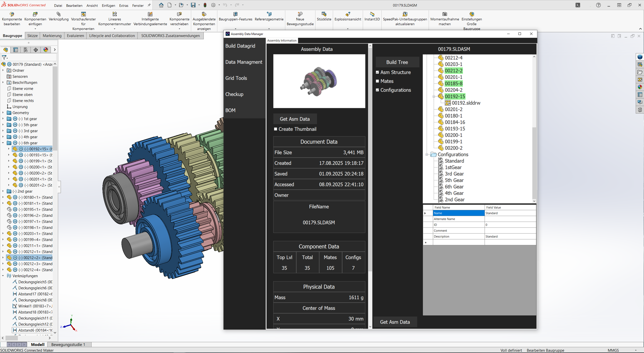644x353 pixels.
Task: Click Get Asm Data below thumbnail
Action: coord(295,119)
